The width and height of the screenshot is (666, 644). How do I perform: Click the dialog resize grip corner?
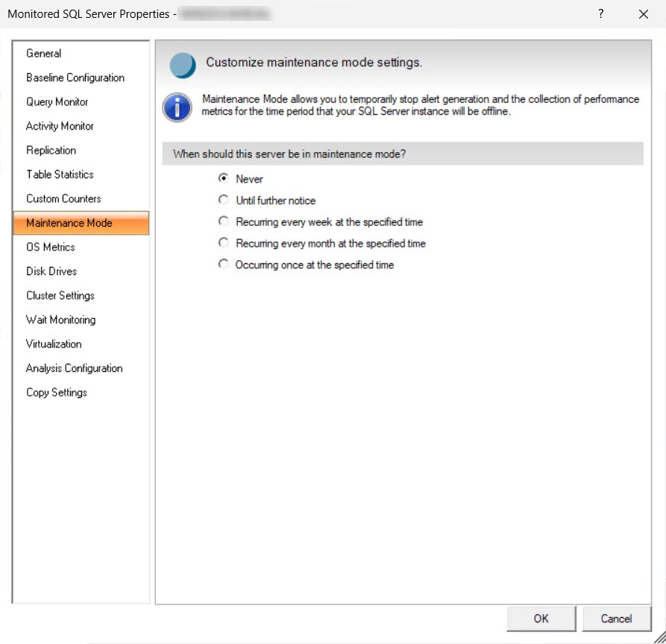659,637
